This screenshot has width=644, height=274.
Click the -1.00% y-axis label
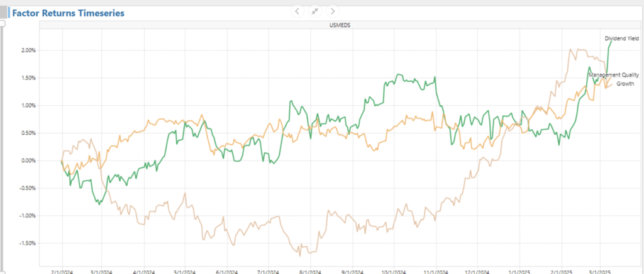[x=25, y=215]
